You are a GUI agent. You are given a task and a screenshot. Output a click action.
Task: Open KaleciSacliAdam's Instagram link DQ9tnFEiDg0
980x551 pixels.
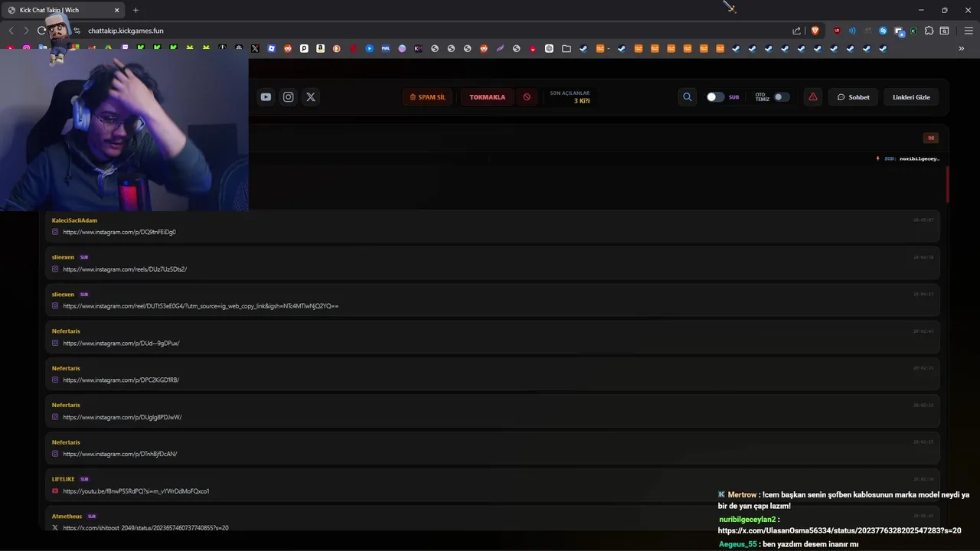coord(119,232)
